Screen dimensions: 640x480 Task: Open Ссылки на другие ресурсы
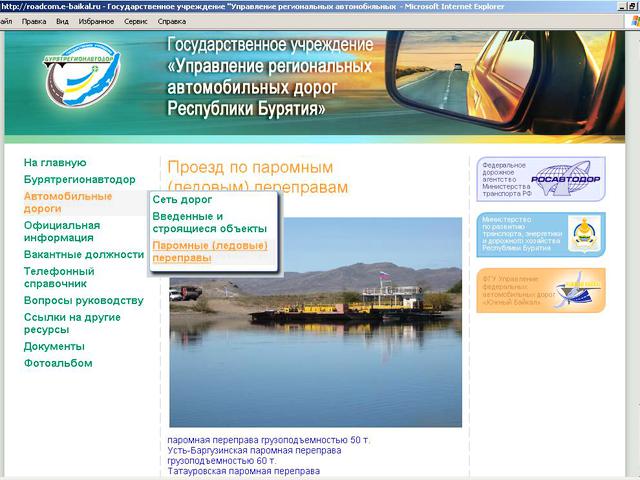tap(72, 323)
